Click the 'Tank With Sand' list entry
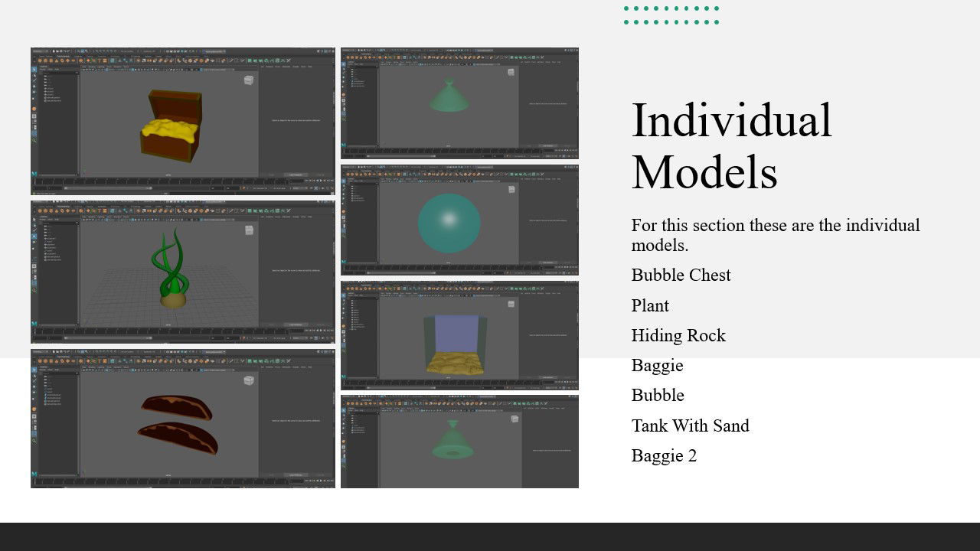Viewport: 980px width, 551px height. (690, 425)
